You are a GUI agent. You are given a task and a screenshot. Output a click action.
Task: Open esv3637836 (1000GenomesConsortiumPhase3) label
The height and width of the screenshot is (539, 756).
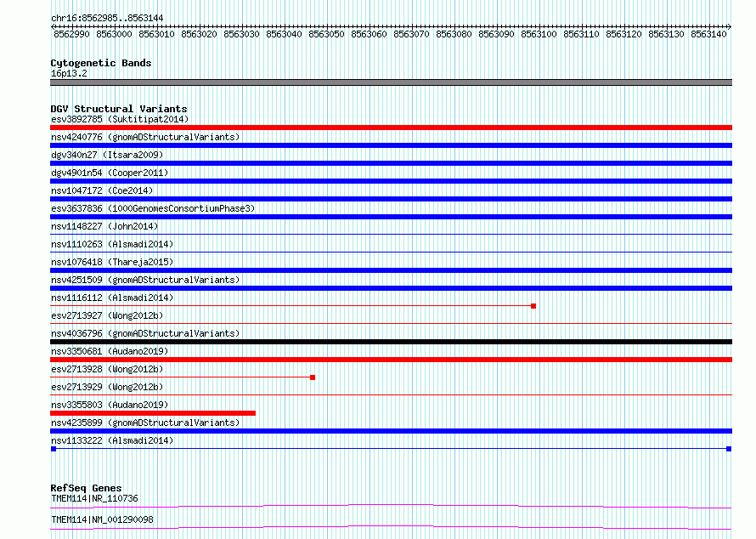click(x=153, y=208)
